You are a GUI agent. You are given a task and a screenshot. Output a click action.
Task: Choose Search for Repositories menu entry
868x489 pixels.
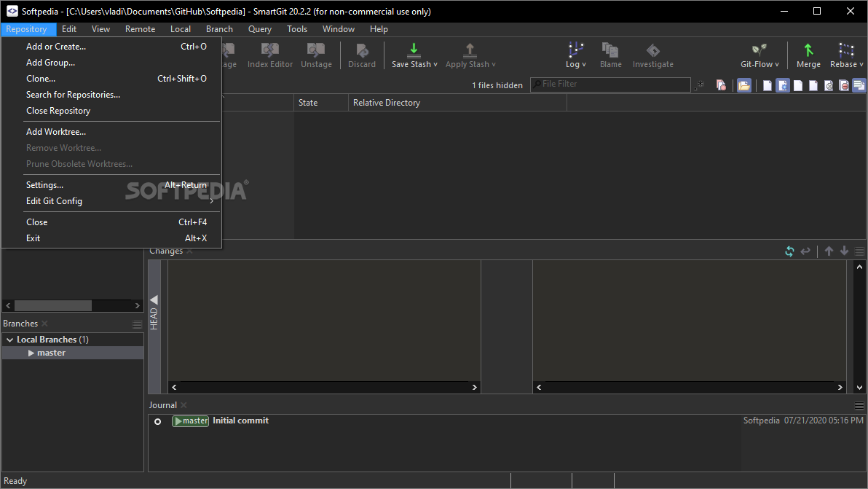[x=111, y=95]
